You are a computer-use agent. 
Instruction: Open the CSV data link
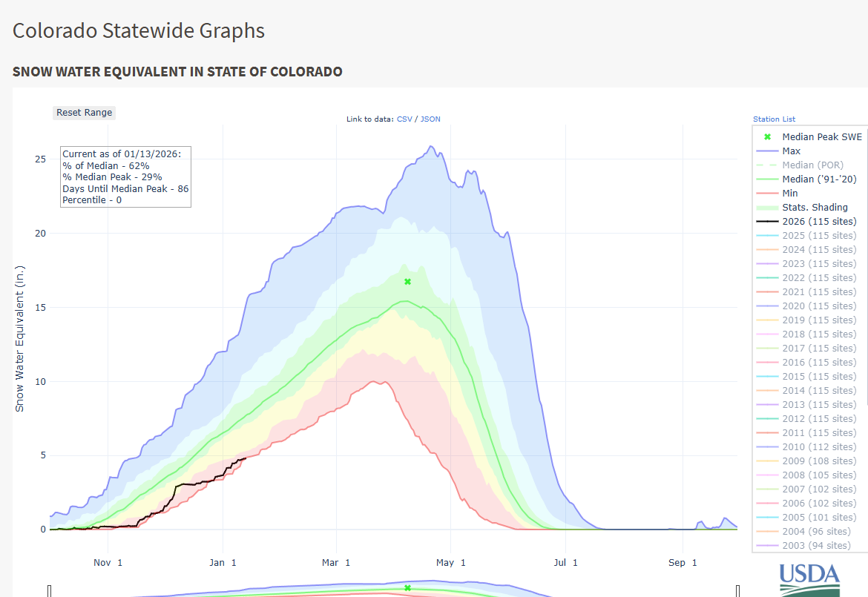(x=404, y=119)
